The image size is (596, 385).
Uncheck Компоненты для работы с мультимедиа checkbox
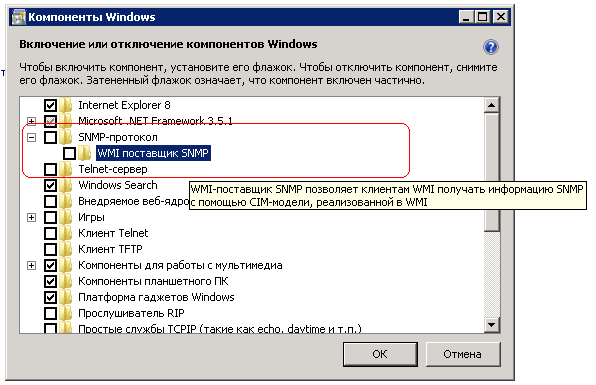(51, 265)
